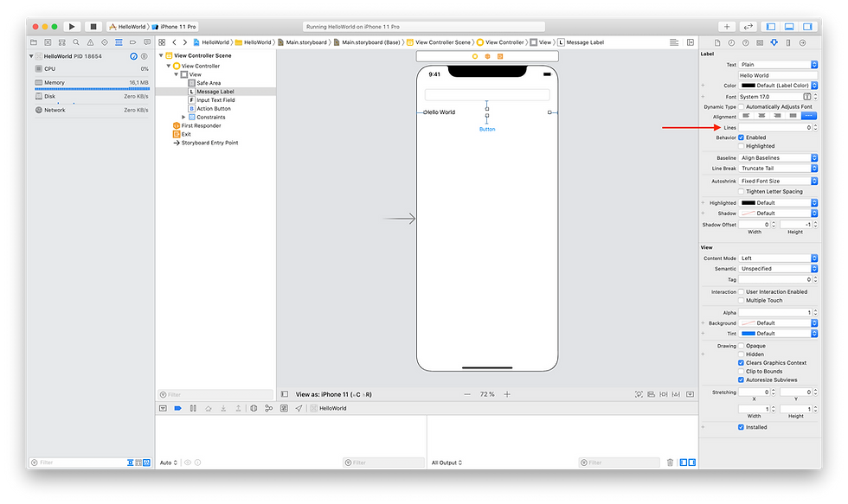Check the Clip to Bounds checkbox
Image resolution: width=848 pixels, height=504 pixels.
click(x=742, y=371)
